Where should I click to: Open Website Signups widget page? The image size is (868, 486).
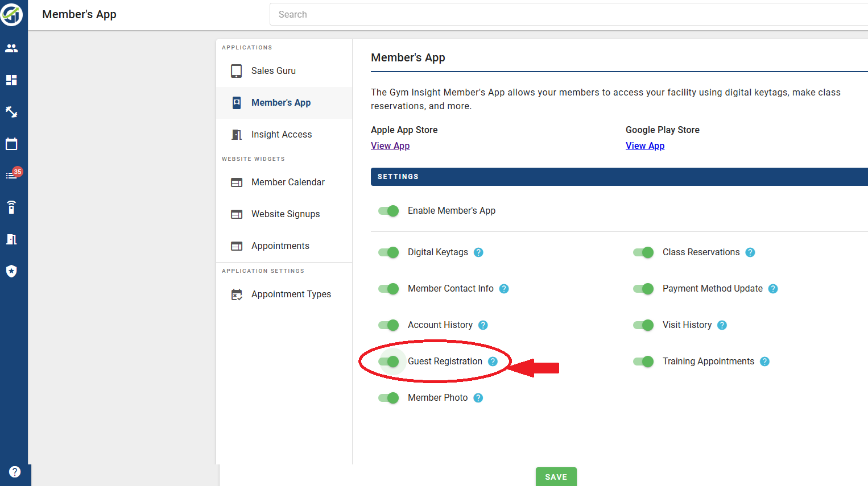click(284, 214)
